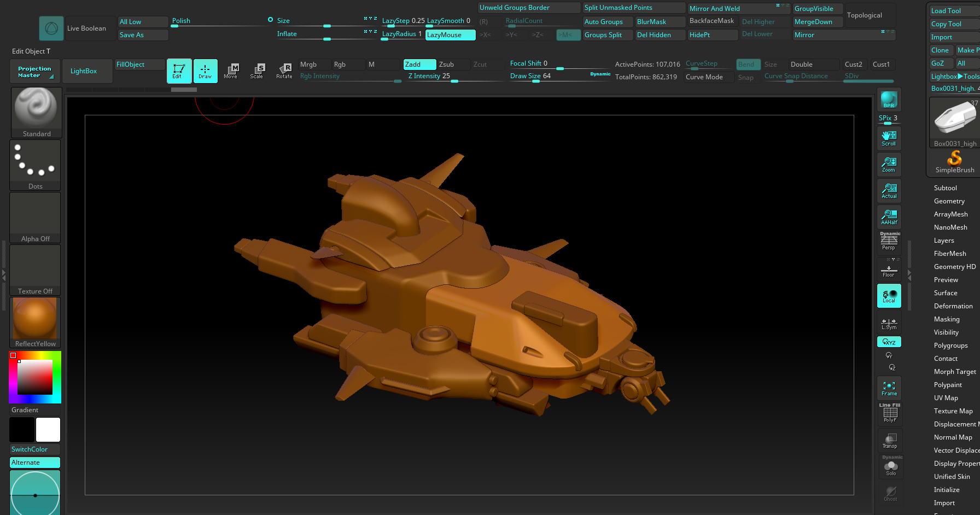
Task: Switch to Cust1 interface layout
Action: [883, 65]
